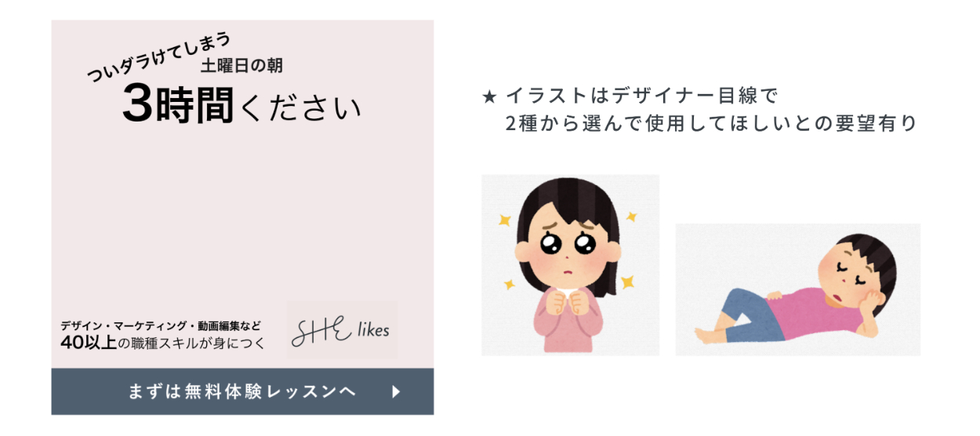Select the teary-eyed girl illustration
This screenshot has height=436, width=980.
coord(570,265)
